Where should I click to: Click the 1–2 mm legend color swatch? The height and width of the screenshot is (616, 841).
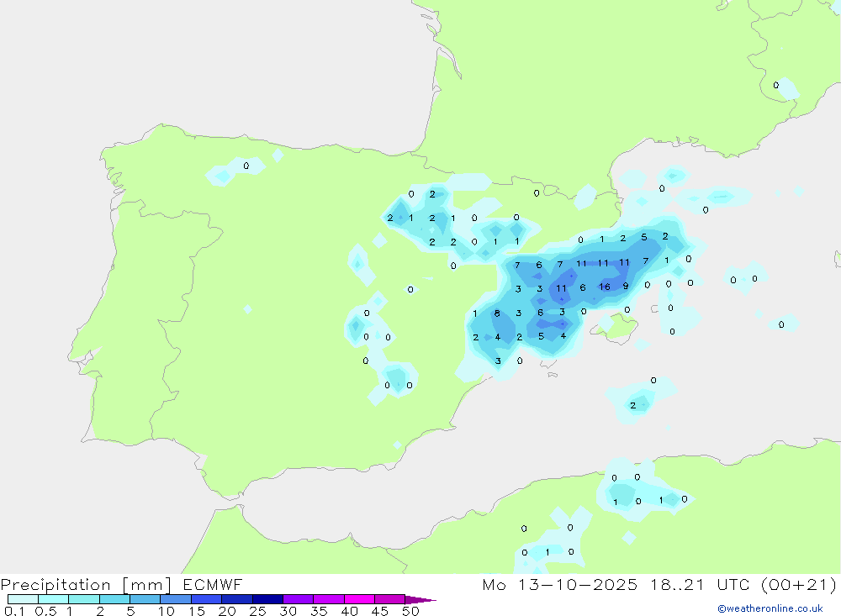click(x=84, y=599)
